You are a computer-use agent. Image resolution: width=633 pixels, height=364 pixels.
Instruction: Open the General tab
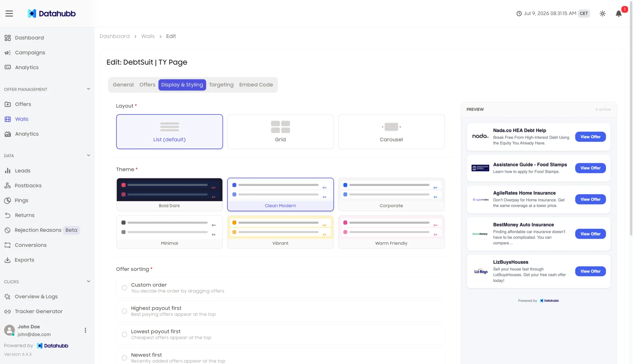(123, 85)
